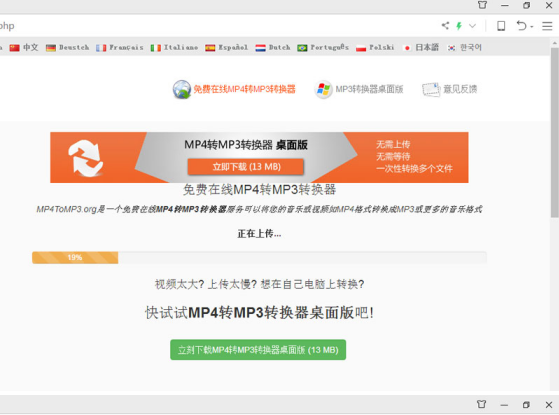
Task: Switch language to 中文
Action: [x=30, y=47]
